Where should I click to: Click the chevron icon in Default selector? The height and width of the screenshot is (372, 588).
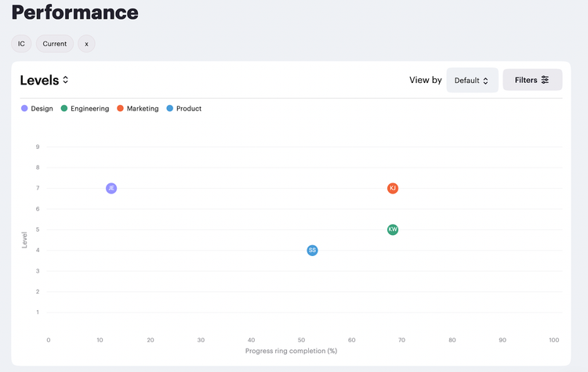pyautogui.click(x=485, y=81)
